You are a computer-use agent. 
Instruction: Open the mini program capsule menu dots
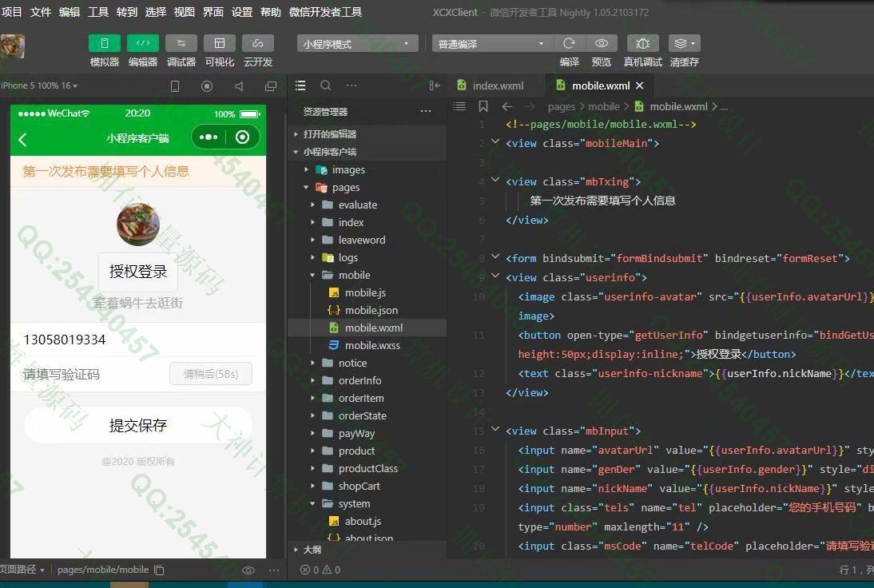point(209,137)
